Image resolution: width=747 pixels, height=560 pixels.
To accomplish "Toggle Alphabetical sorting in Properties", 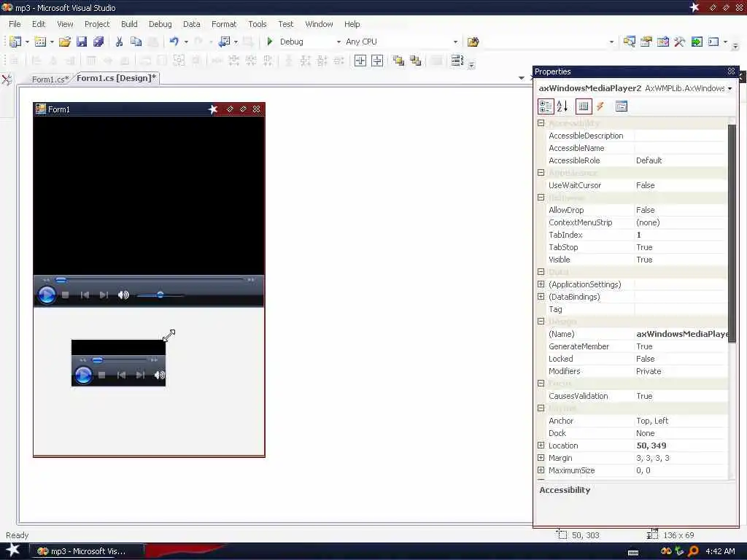I will tap(562, 106).
